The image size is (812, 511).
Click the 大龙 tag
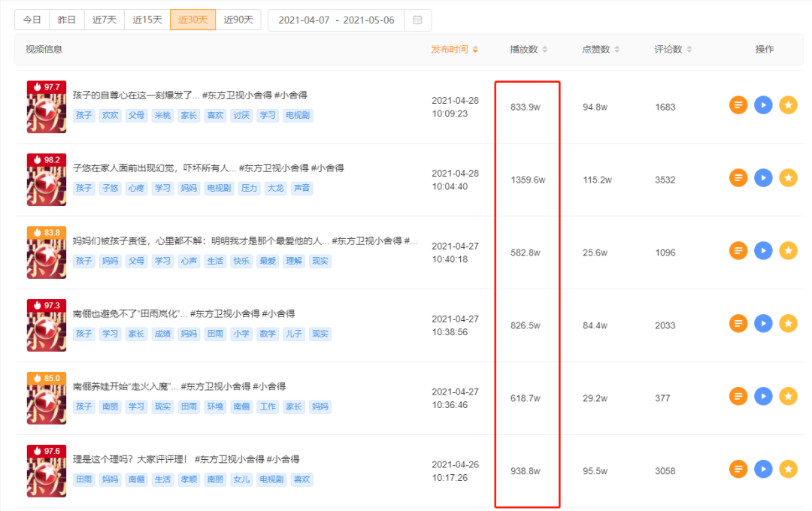pos(275,188)
